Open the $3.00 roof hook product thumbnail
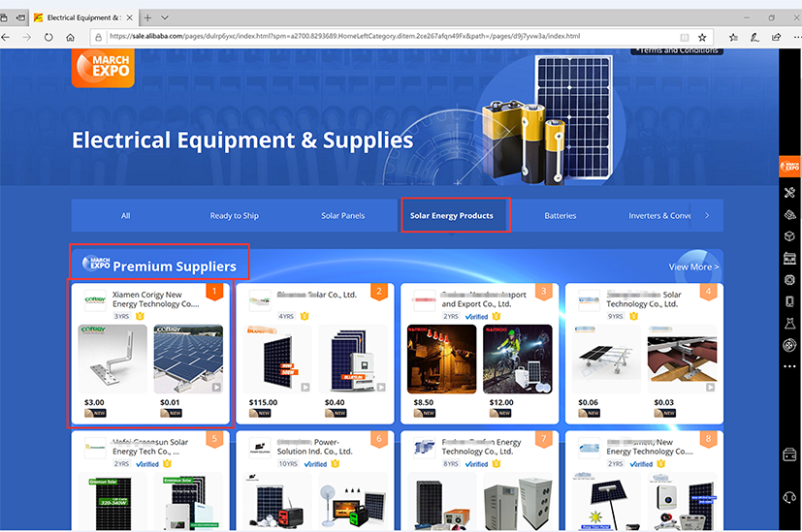 click(112, 359)
